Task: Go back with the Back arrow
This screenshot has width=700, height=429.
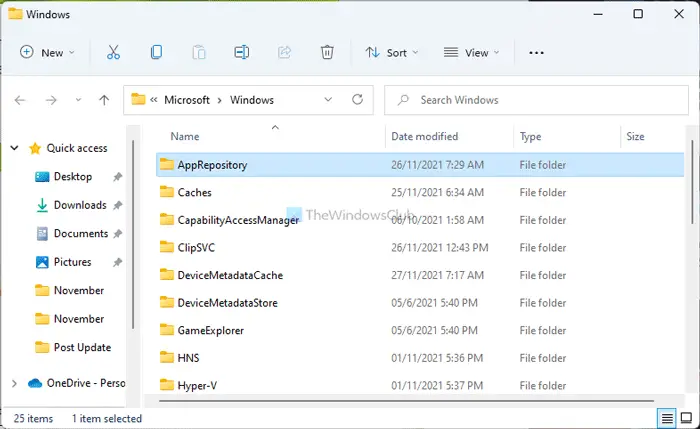Action: click(20, 100)
